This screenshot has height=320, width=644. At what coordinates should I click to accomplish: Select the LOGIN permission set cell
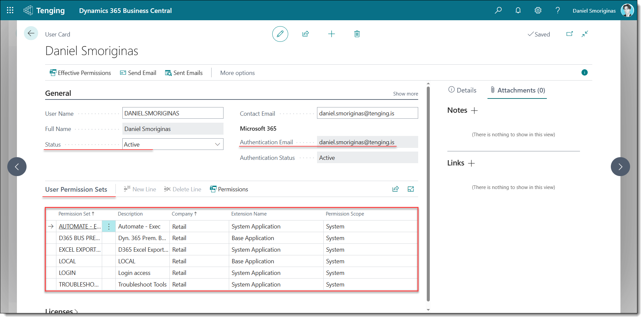79,273
